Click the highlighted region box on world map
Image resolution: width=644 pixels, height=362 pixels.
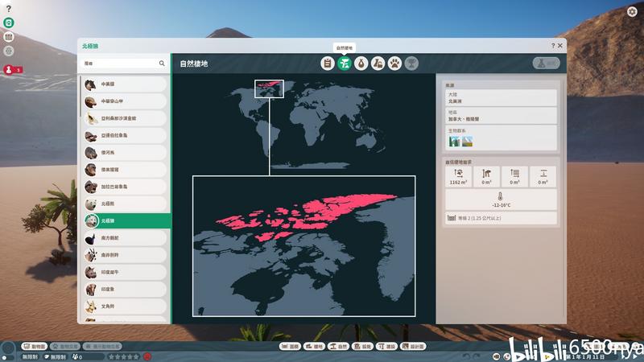click(x=269, y=88)
